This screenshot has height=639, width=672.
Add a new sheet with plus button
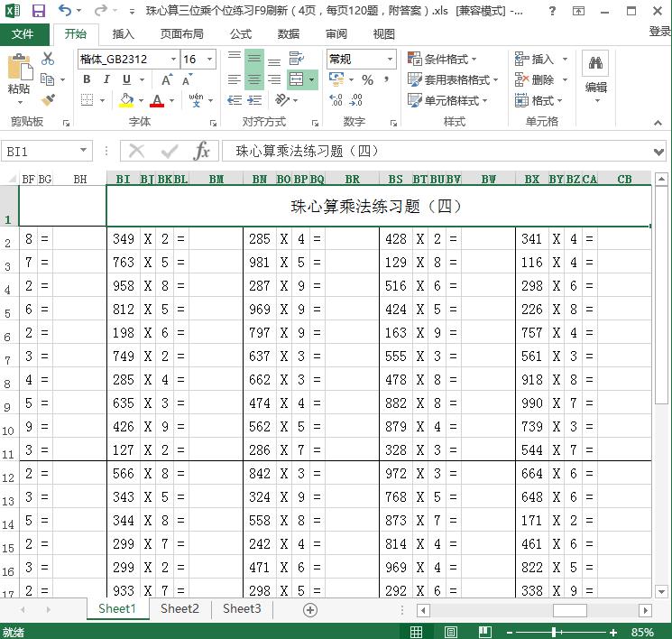pyautogui.click(x=310, y=610)
